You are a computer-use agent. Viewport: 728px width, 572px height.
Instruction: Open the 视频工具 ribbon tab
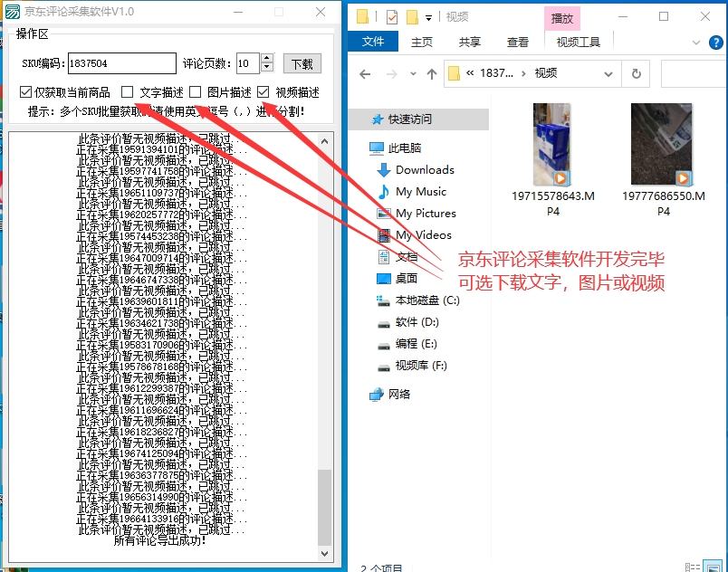click(x=579, y=43)
